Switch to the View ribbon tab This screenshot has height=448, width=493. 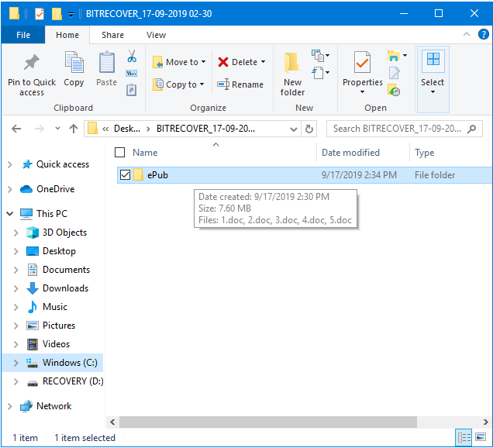click(x=156, y=35)
